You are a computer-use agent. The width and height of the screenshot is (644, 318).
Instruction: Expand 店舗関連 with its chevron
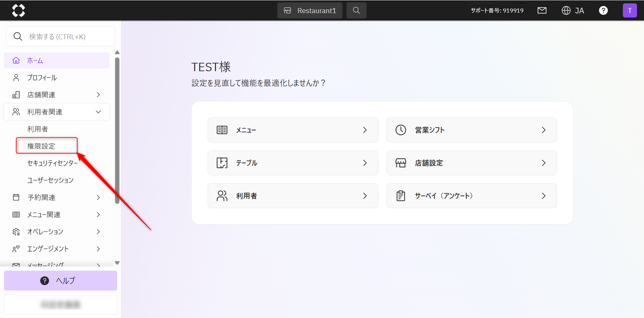click(98, 95)
